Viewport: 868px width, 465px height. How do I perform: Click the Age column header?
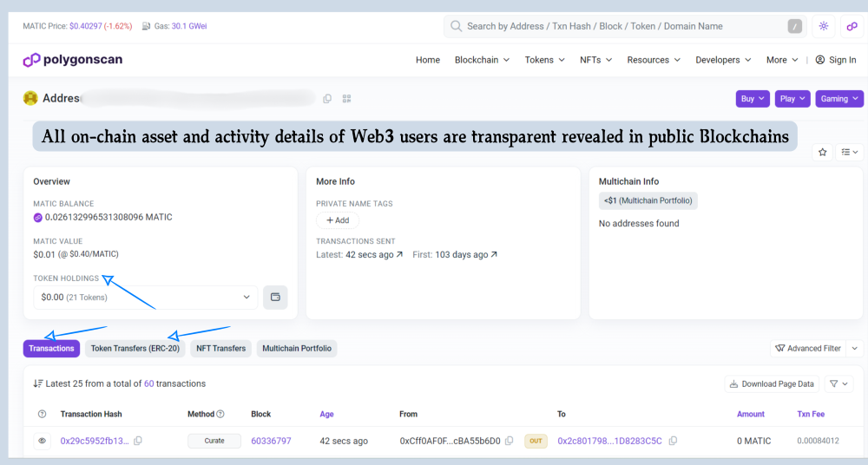click(326, 414)
